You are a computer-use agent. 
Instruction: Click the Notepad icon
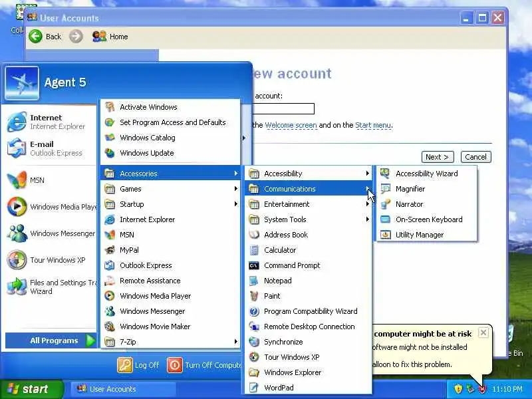pyautogui.click(x=254, y=281)
